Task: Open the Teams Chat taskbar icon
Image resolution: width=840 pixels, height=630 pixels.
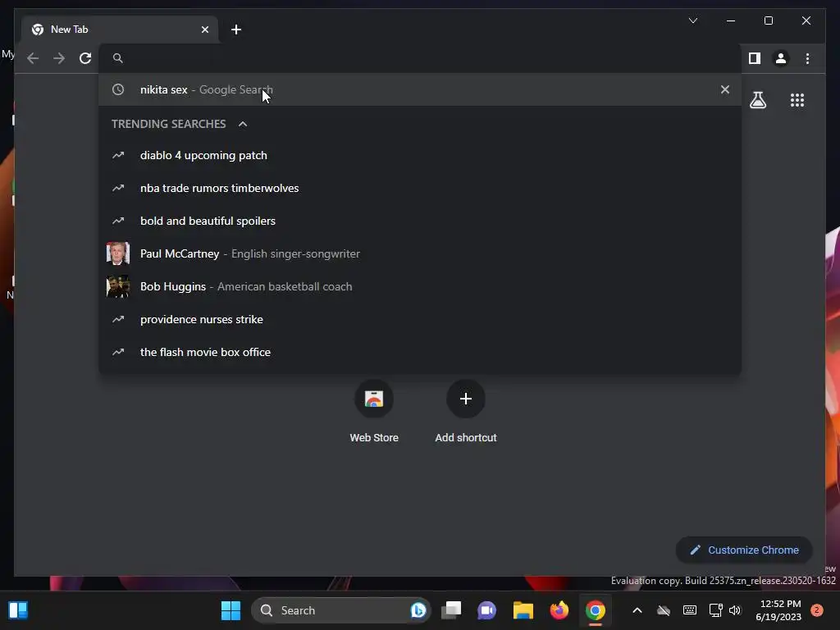Action: point(486,610)
